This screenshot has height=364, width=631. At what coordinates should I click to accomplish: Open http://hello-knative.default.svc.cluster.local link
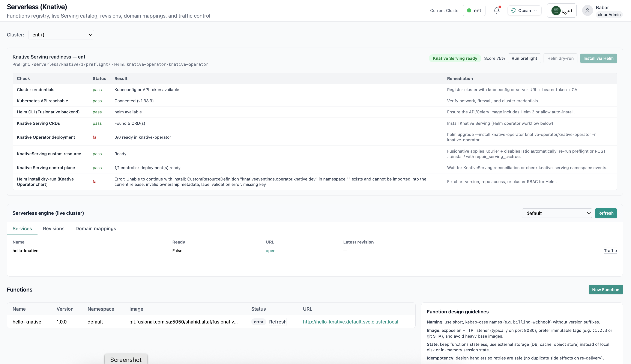point(350,322)
